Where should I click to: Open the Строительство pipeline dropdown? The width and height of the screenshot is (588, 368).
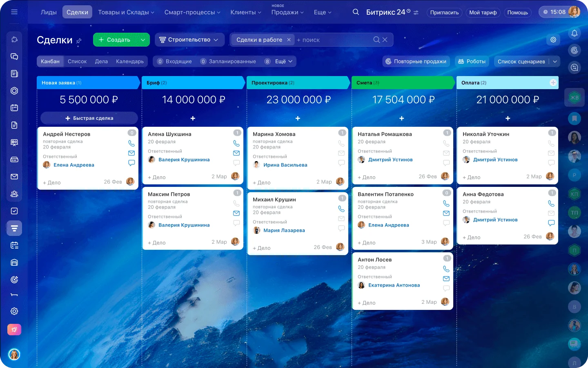[x=189, y=40]
